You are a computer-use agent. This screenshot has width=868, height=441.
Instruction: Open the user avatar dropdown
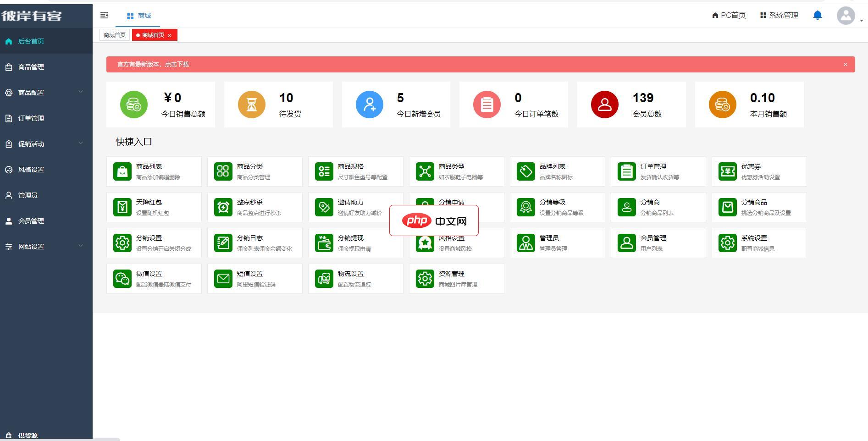tap(846, 16)
